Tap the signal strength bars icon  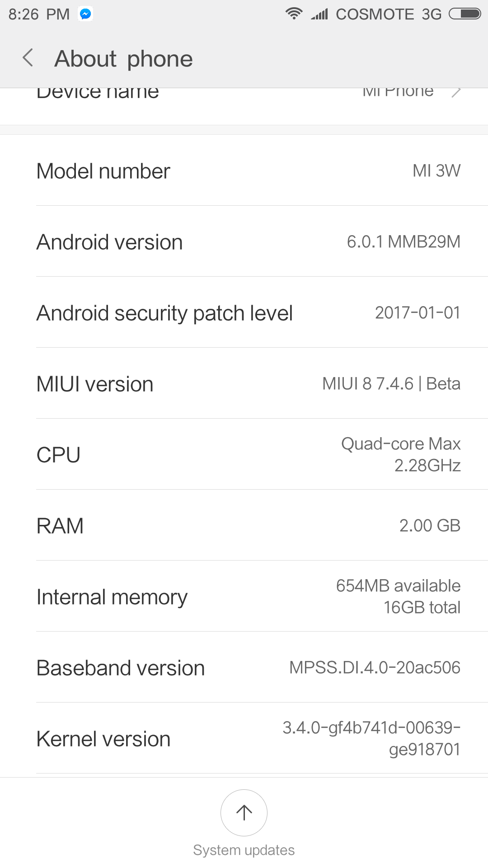319,14
